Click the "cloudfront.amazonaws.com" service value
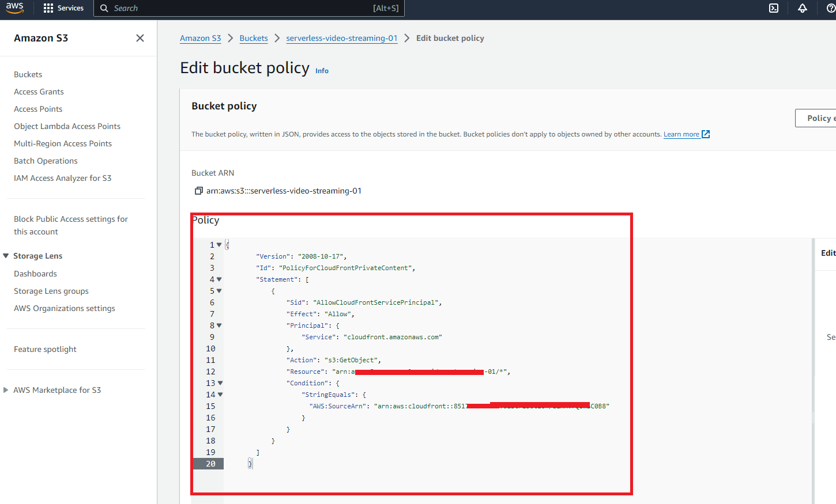836x504 pixels. pyautogui.click(x=393, y=337)
